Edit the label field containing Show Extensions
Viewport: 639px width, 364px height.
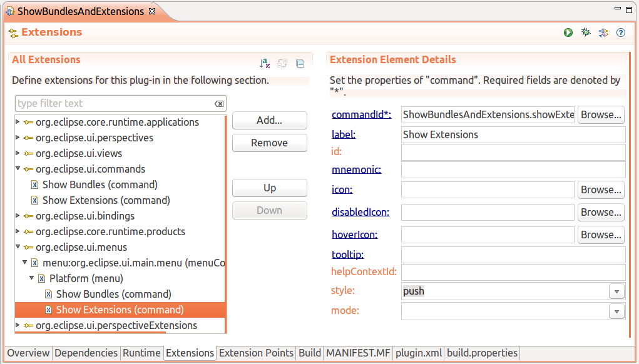513,134
